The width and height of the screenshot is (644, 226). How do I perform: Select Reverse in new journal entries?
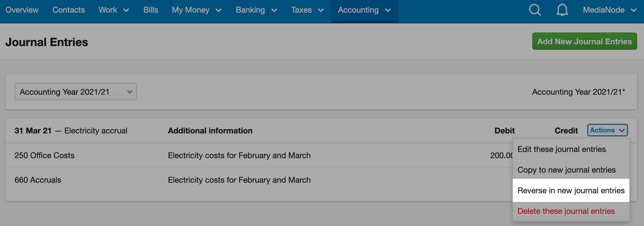point(571,190)
